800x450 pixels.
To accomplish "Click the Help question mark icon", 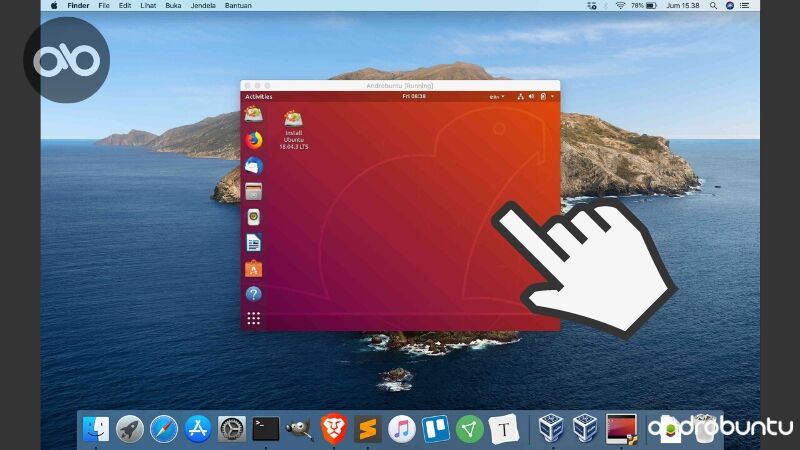I will tap(254, 294).
